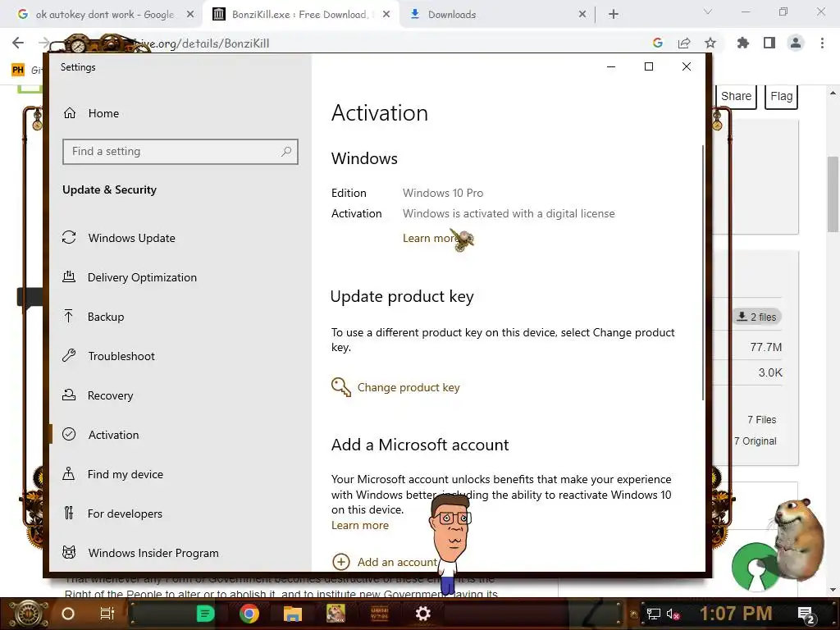Click the Backup arrow icon
The width and height of the screenshot is (840, 630).
coord(69,316)
